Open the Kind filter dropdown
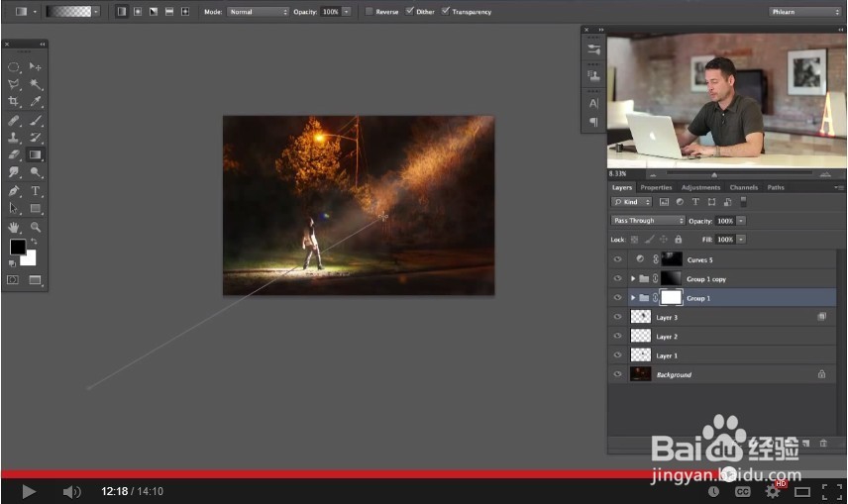This screenshot has width=848, height=504. pyautogui.click(x=631, y=202)
